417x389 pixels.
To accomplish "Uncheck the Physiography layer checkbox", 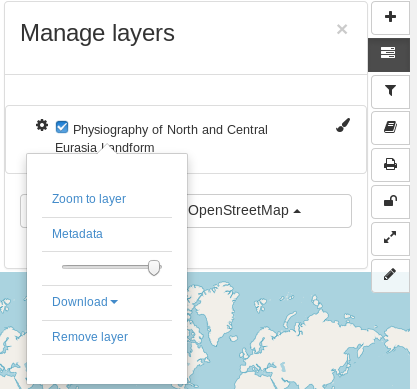I will pyautogui.click(x=62, y=127).
